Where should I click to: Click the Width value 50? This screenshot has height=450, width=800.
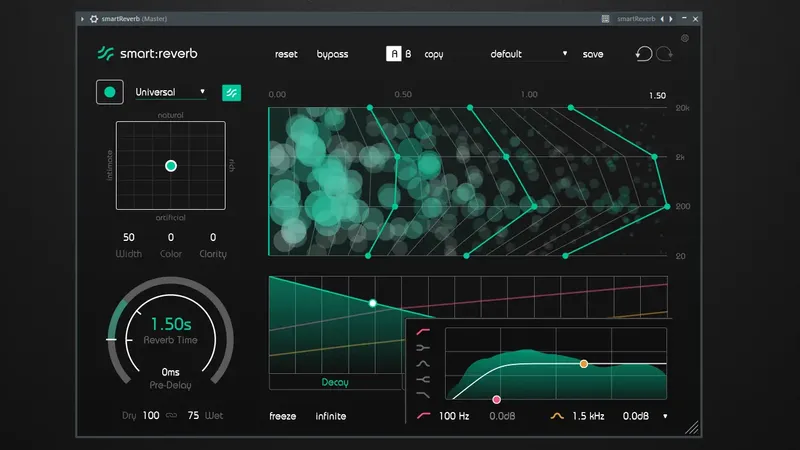(x=129, y=237)
